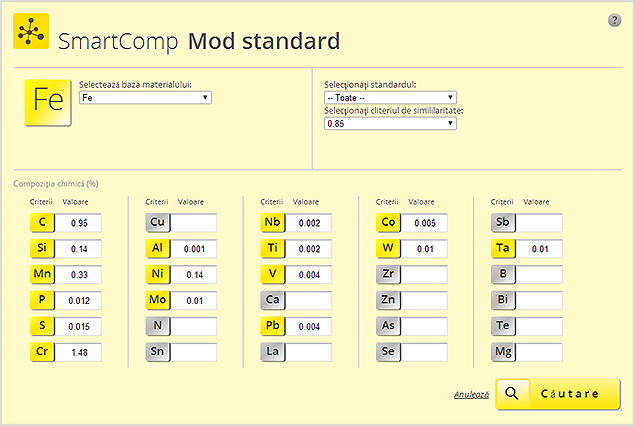The image size is (635, 426).
Task: Toggle the Nb element criterion button
Action: pyautogui.click(x=273, y=223)
